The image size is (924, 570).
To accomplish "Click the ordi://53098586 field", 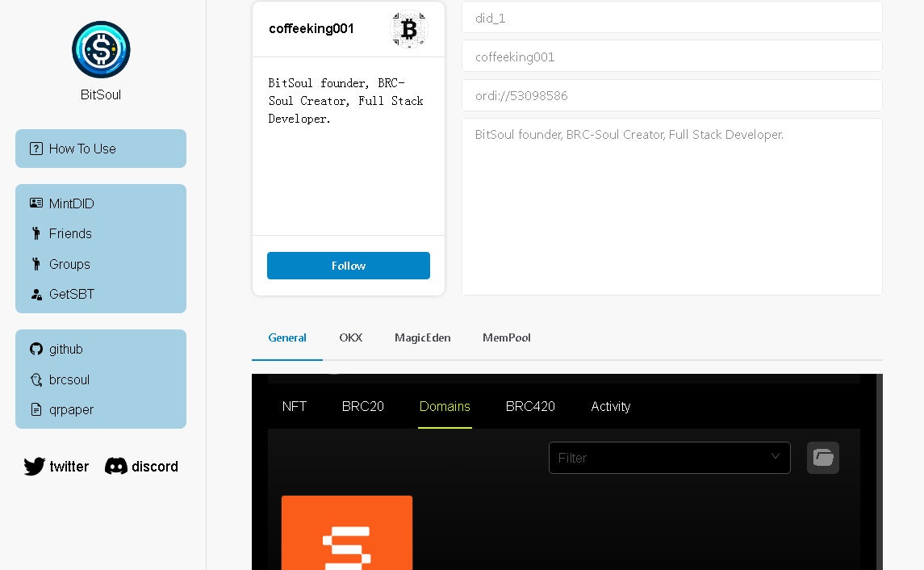I will [671, 95].
